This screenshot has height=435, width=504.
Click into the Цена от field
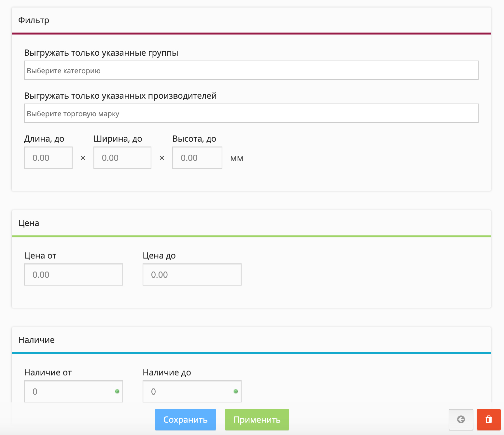pos(73,274)
